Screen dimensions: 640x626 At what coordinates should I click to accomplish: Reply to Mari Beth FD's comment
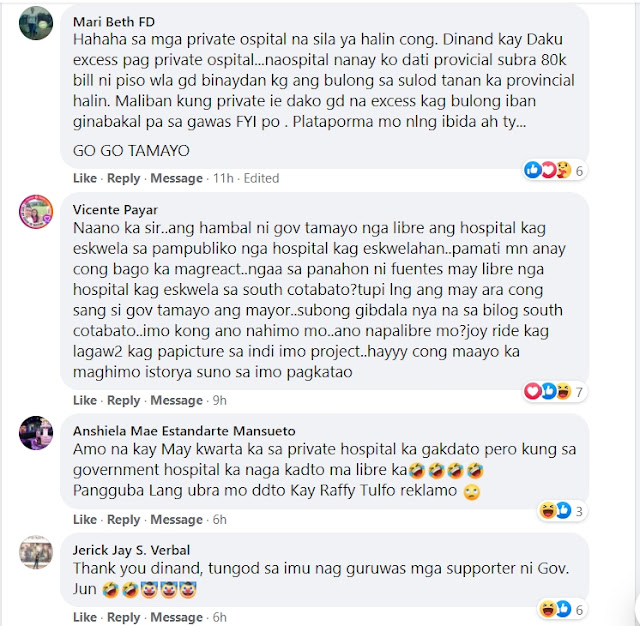click(123, 178)
